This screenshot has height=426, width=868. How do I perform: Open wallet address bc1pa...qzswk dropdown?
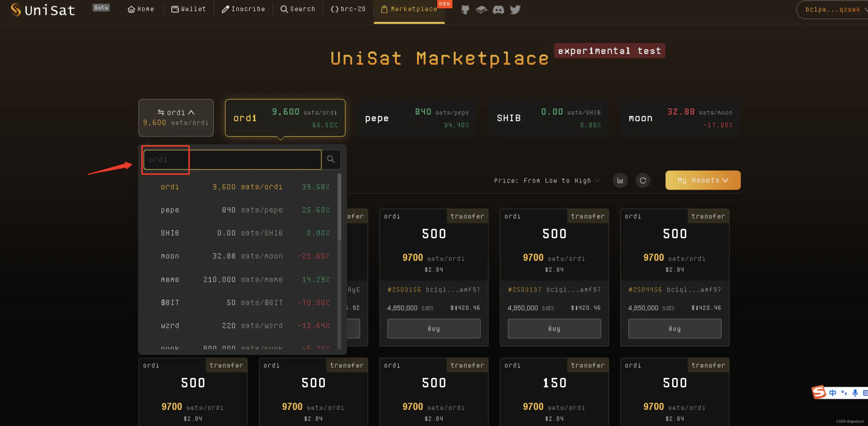click(x=833, y=9)
